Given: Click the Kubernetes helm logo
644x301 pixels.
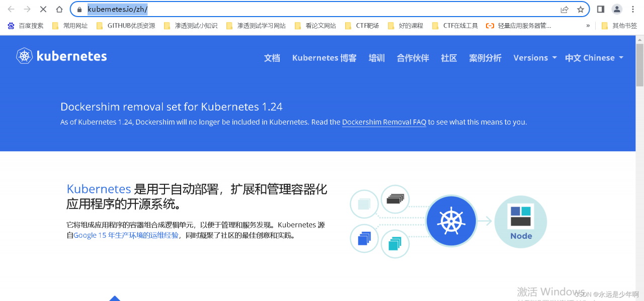Looking at the screenshot, I should point(24,56).
